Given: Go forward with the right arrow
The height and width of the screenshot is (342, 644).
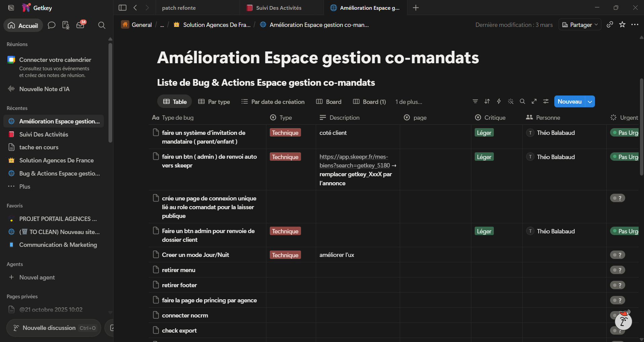Looking at the screenshot, I should 147,8.
